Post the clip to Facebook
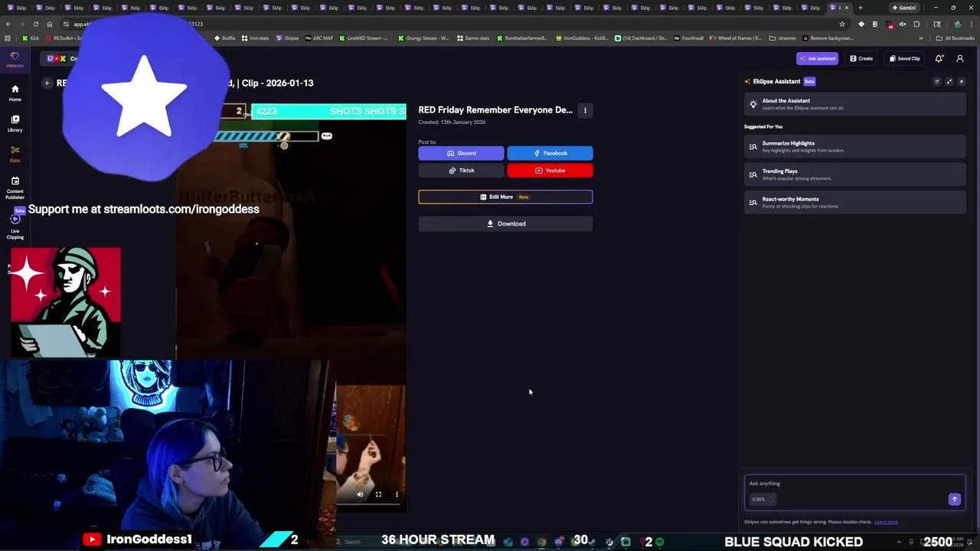The image size is (980, 551). [550, 153]
